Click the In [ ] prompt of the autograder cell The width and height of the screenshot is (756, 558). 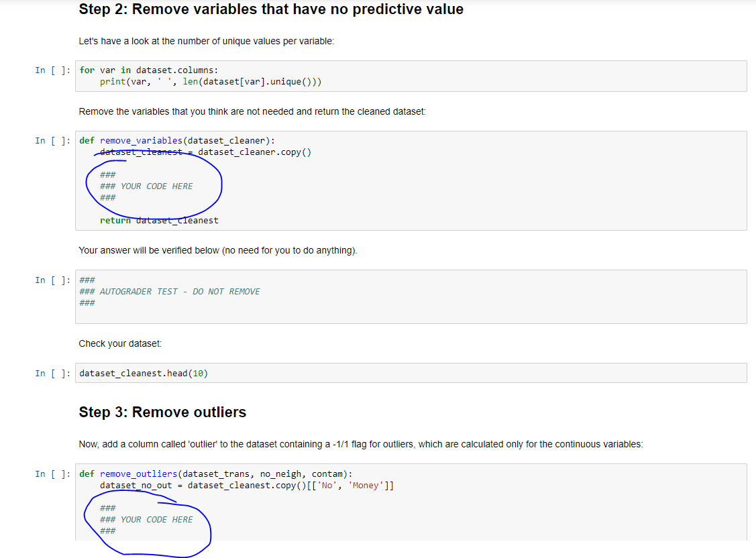52,280
